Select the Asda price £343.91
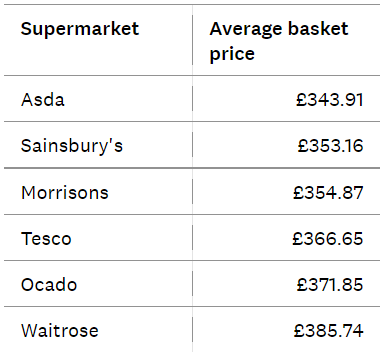 pos(329,100)
